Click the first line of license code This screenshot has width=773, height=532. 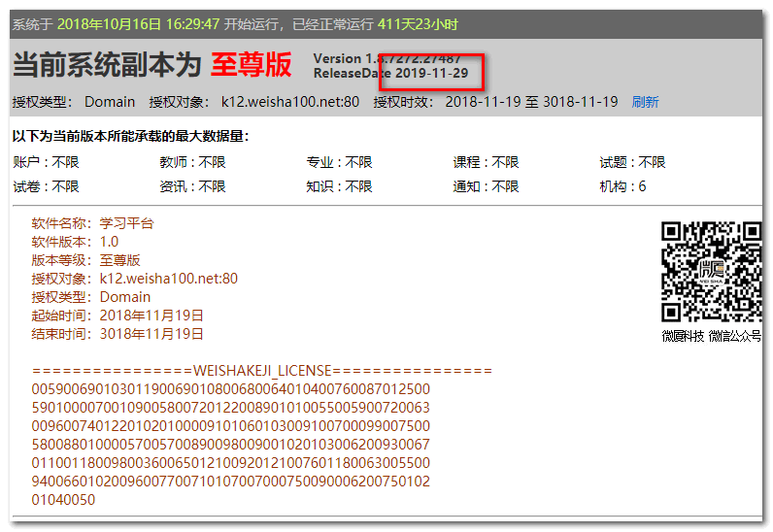pyautogui.click(x=230, y=389)
